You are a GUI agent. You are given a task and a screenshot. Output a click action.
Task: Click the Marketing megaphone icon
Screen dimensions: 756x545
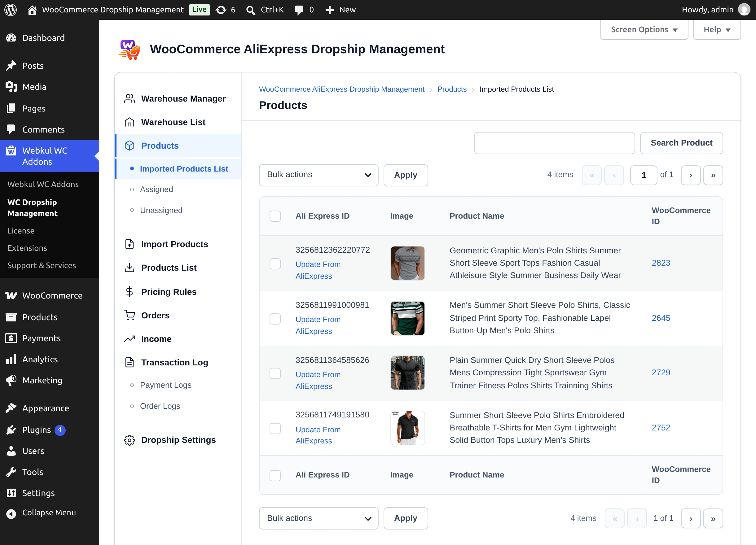click(11, 380)
